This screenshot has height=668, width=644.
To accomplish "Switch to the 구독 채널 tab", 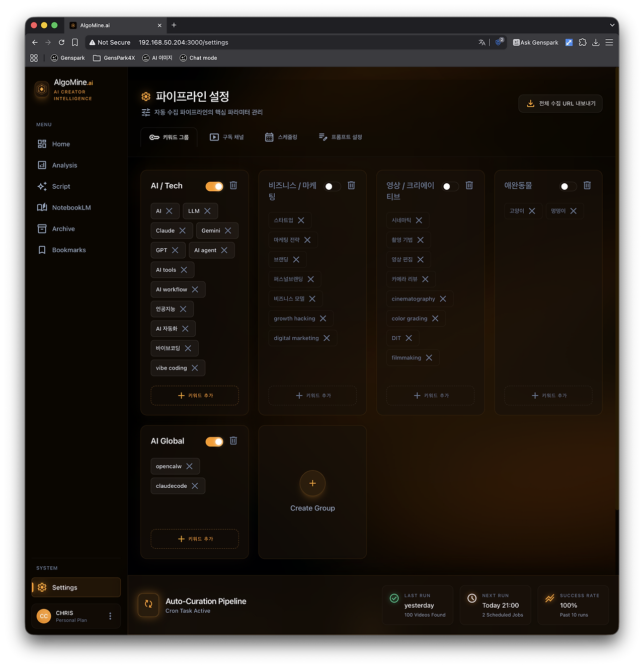I will pos(227,137).
